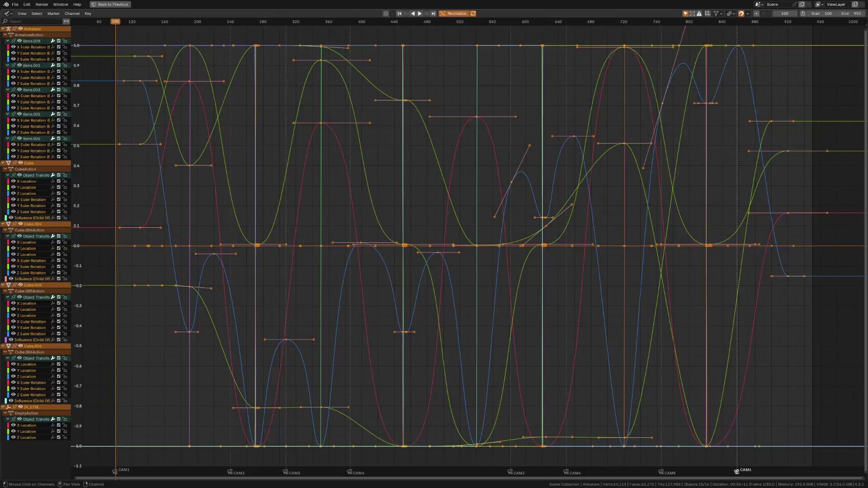Select the CAM6 timeline marker
The height and width of the screenshot is (488, 868).
tap(743, 470)
